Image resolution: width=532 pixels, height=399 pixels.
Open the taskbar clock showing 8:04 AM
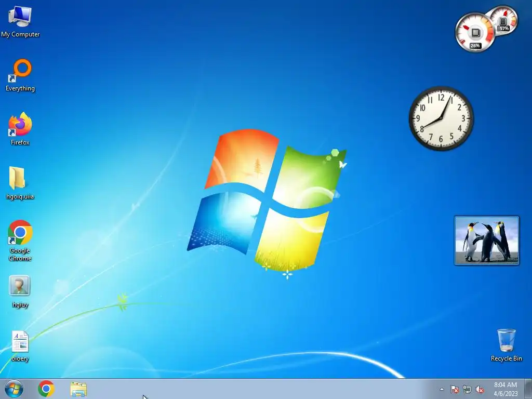tap(506, 389)
